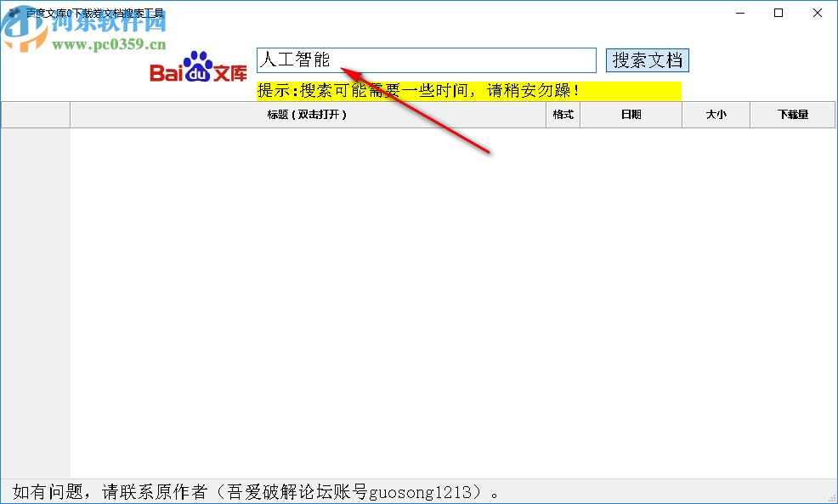The height and width of the screenshot is (504, 838).
Task: Click the 搜索文档 search button
Action: point(648,59)
